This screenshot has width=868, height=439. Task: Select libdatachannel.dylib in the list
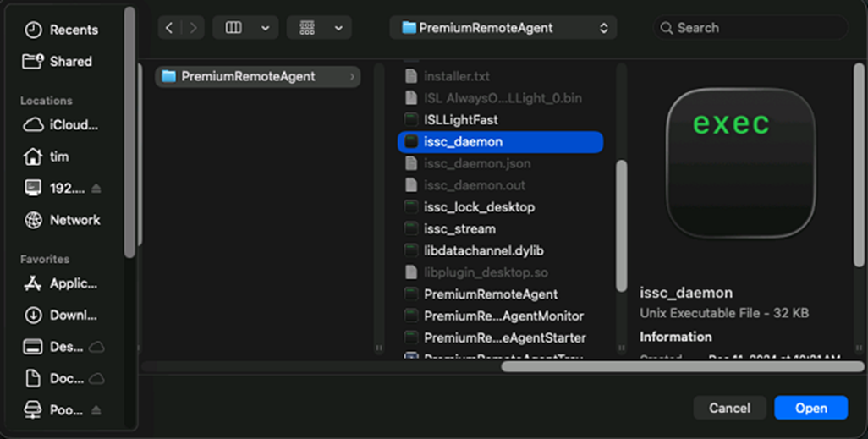[483, 251]
